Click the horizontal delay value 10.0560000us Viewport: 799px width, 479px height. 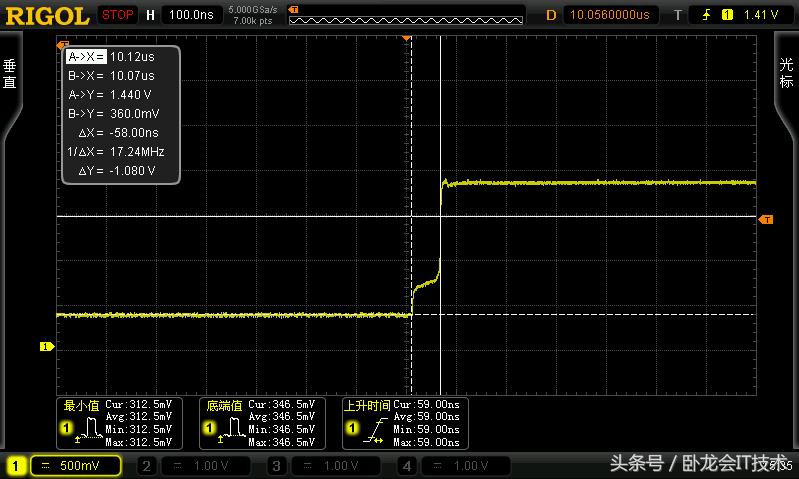point(609,15)
